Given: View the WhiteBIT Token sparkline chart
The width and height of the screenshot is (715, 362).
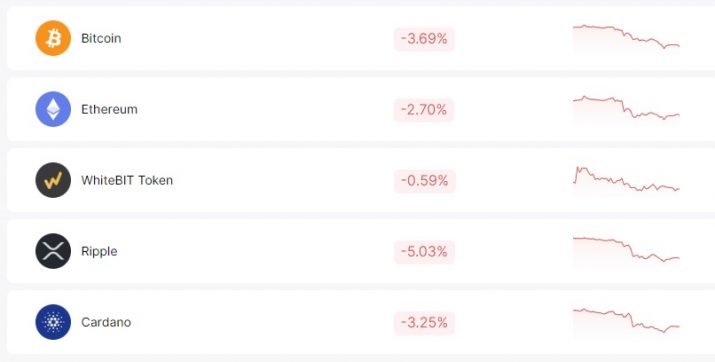Looking at the screenshot, I should point(627,181).
